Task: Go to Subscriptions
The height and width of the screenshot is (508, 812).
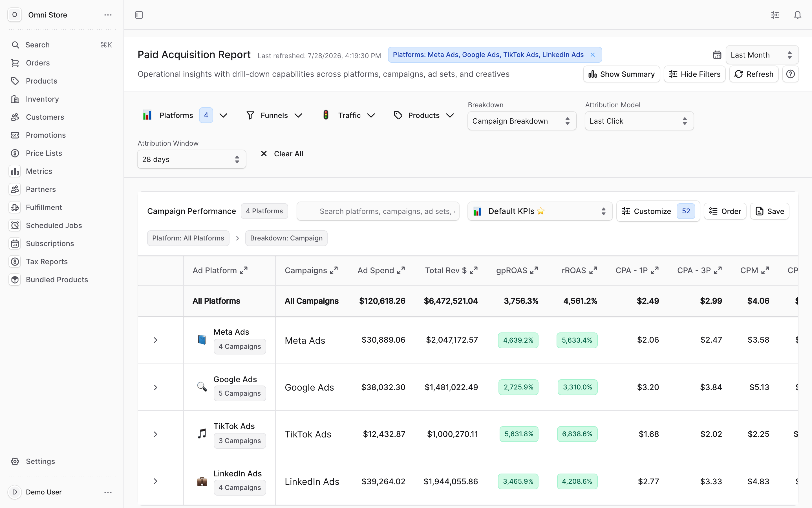Action: click(x=62, y=244)
